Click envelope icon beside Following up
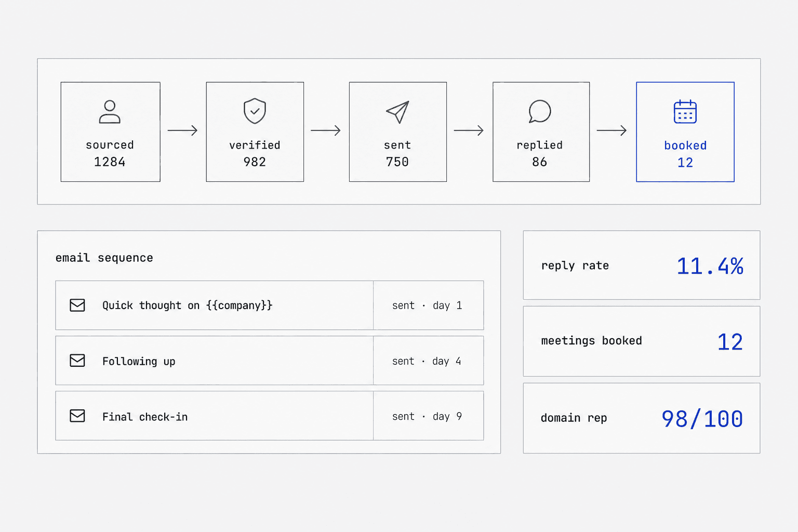 [x=77, y=361]
